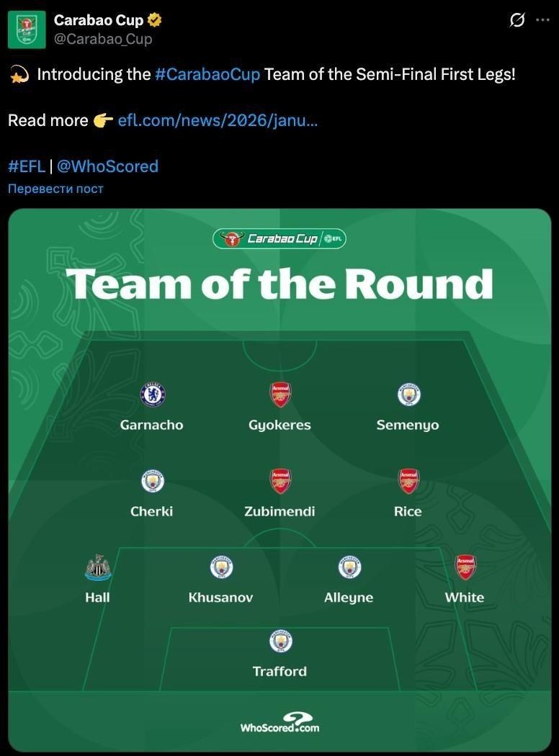
Task: Click the Chelsea crest above Garnacho
Action: 153,395
